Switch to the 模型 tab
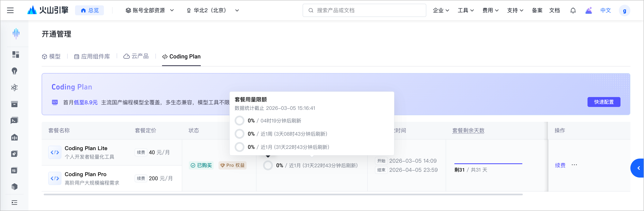 (x=51, y=57)
